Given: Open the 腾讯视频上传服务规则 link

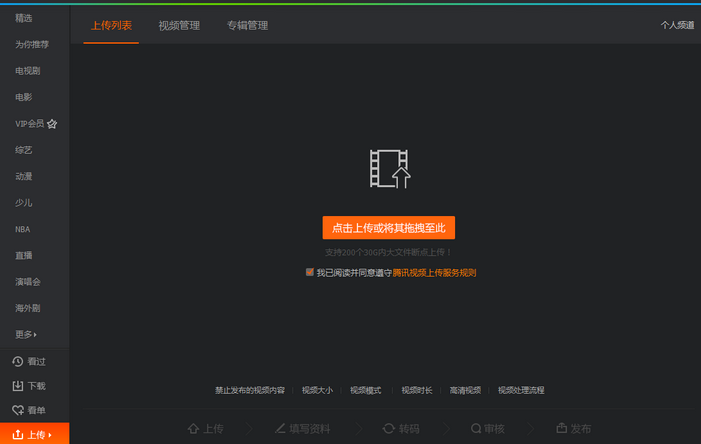Looking at the screenshot, I should pos(434,272).
